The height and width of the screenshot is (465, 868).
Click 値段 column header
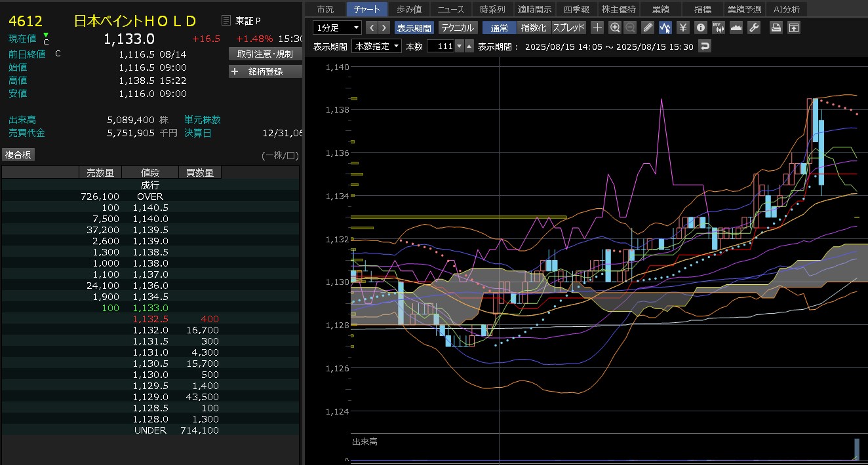click(150, 173)
